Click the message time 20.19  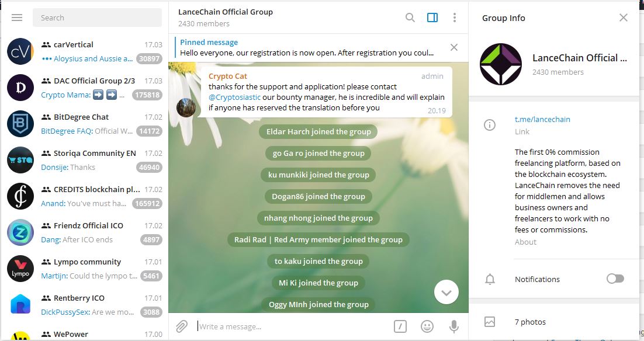(x=437, y=111)
